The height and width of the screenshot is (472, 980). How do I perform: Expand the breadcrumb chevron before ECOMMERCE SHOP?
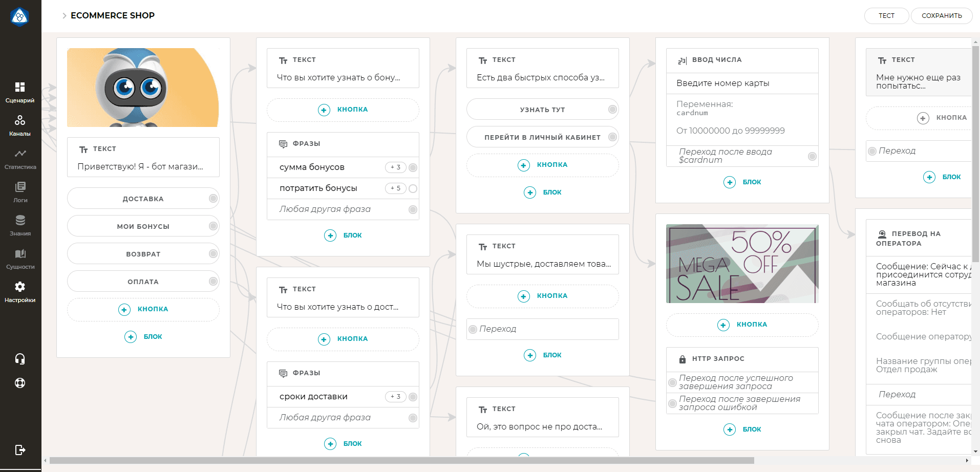click(65, 16)
